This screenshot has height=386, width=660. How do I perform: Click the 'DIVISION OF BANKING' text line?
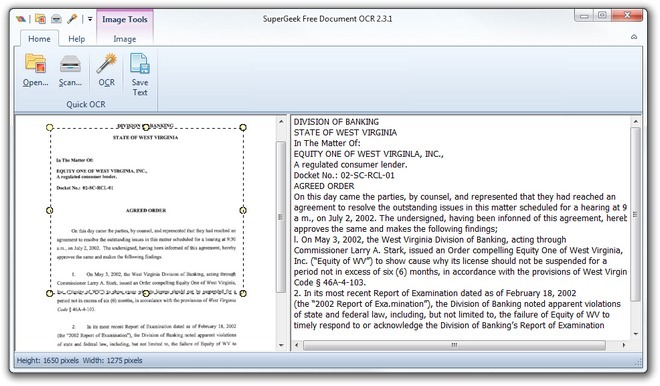click(x=336, y=122)
